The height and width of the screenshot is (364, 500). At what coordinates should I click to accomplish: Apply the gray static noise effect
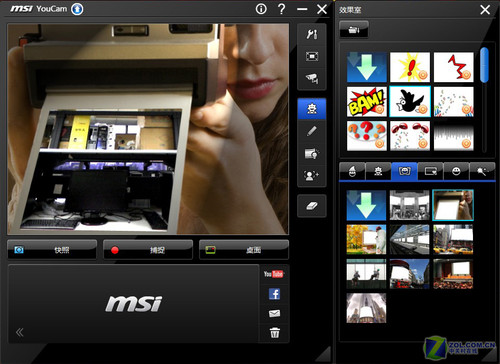coord(454,136)
